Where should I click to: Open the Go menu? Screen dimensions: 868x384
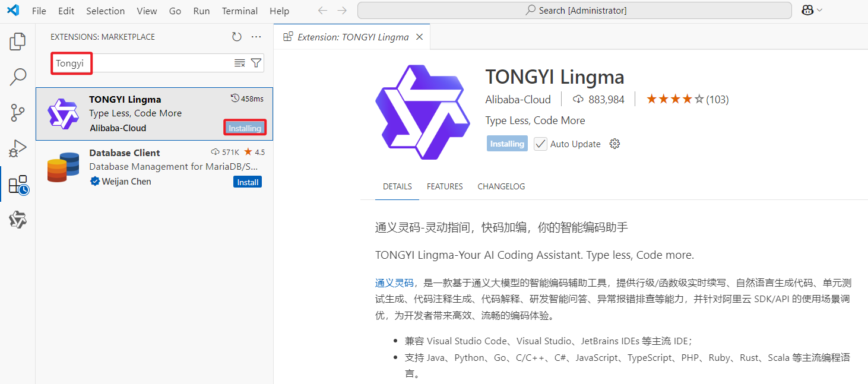click(x=175, y=11)
